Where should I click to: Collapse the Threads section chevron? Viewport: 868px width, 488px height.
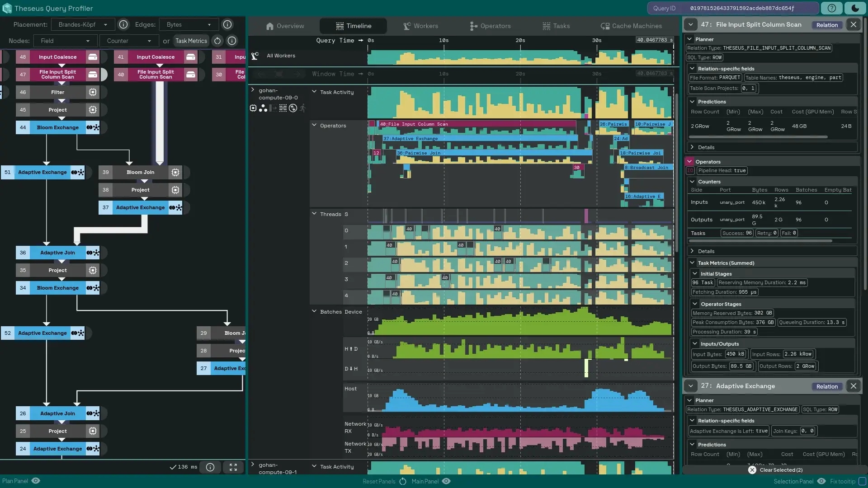pos(314,214)
